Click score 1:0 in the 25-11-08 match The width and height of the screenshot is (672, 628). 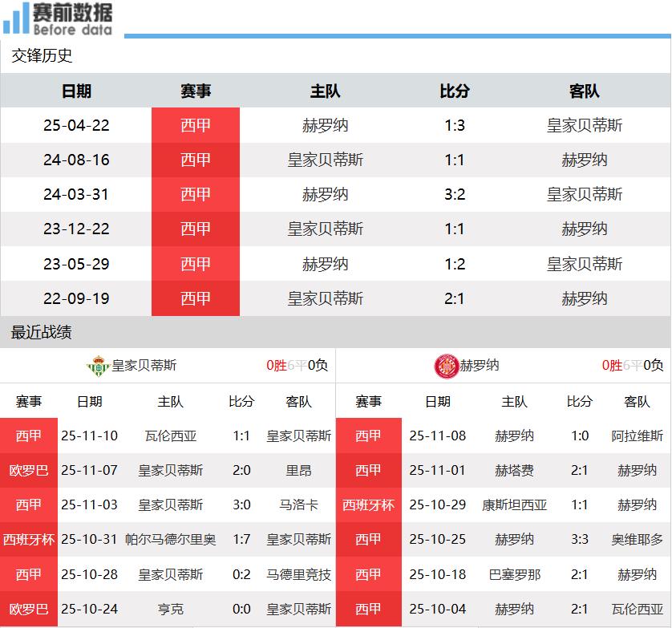[580, 436]
